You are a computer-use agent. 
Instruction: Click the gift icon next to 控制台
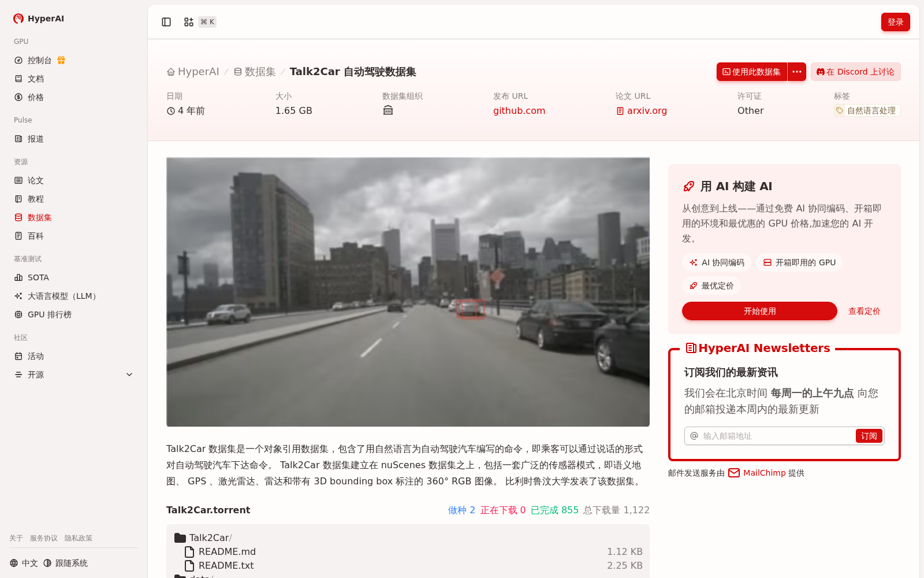[x=61, y=60]
